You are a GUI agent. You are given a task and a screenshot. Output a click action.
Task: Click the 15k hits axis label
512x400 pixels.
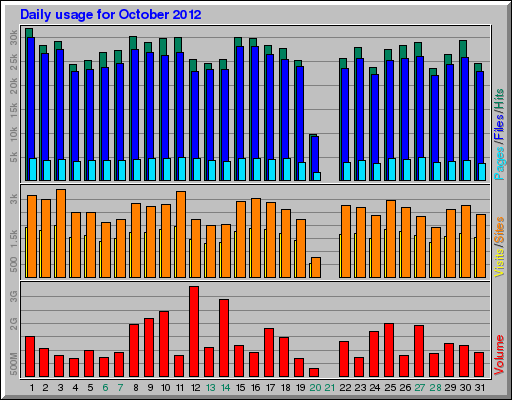pyautogui.click(x=13, y=110)
